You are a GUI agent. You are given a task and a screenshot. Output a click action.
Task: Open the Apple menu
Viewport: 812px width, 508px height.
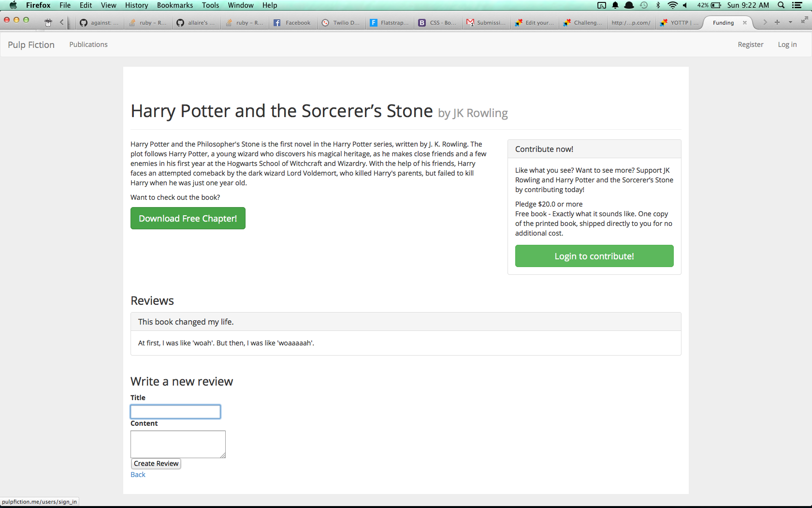(13, 5)
